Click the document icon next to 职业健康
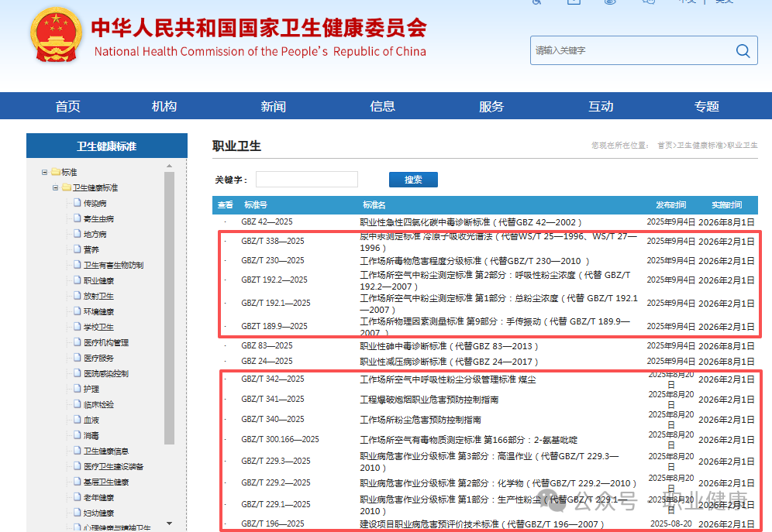 [x=77, y=280]
